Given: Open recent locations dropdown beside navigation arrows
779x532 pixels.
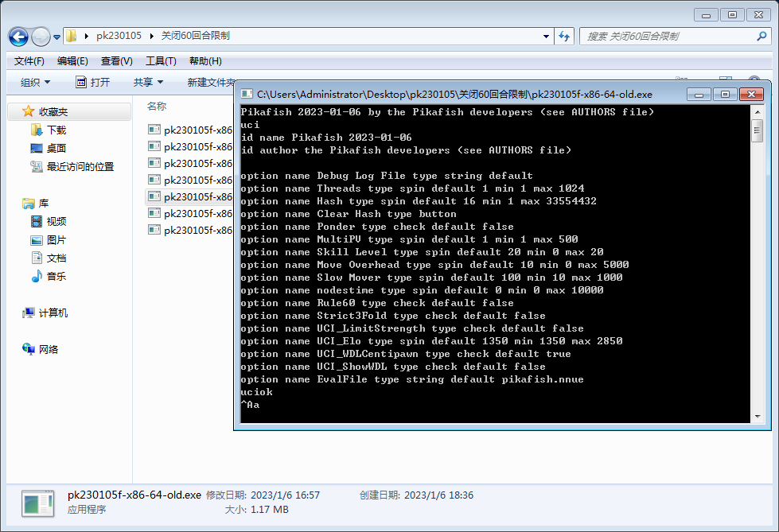Looking at the screenshot, I should [x=56, y=37].
